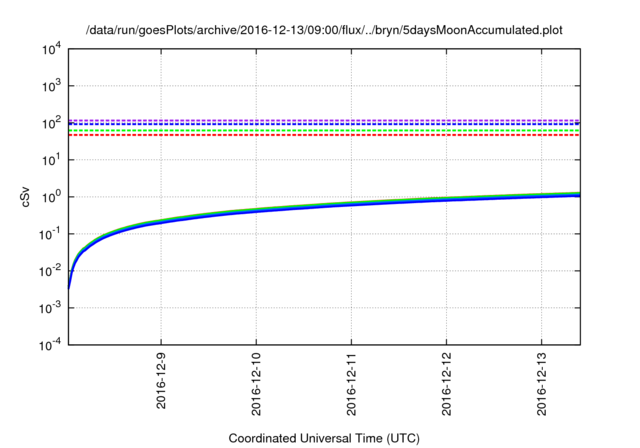
Task: Click the 10^-3 y-axis tick label
Action: (x=50, y=308)
